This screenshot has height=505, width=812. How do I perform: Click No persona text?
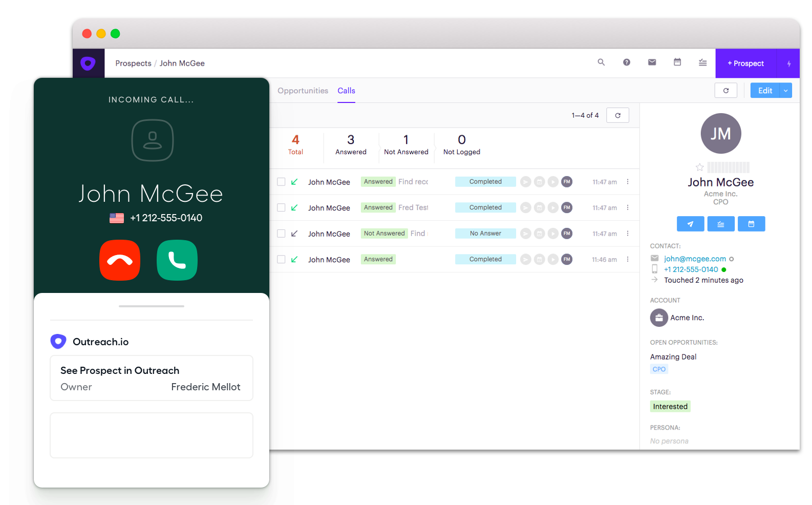coord(669,441)
